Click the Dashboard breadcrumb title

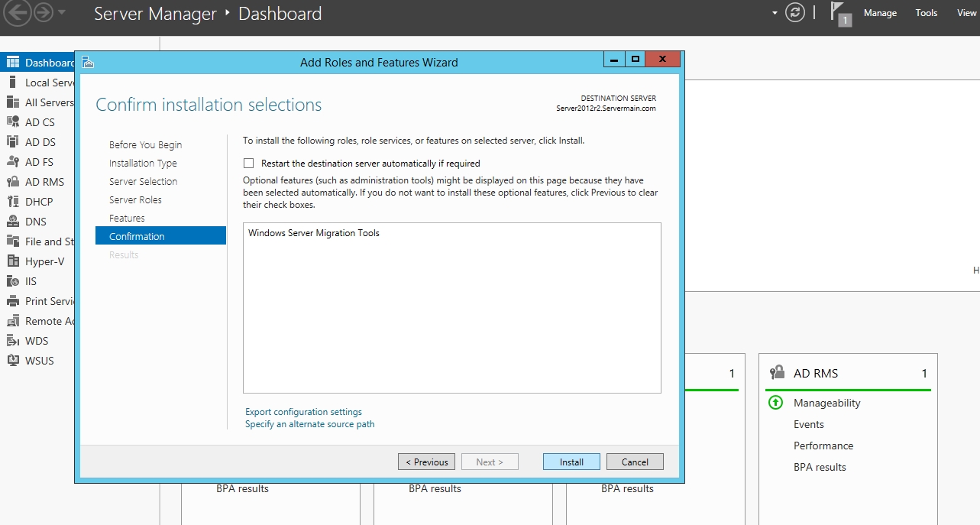click(280, 14)
